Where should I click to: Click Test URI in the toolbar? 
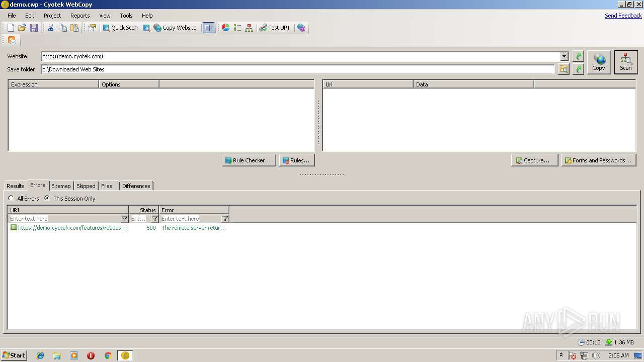275,28
